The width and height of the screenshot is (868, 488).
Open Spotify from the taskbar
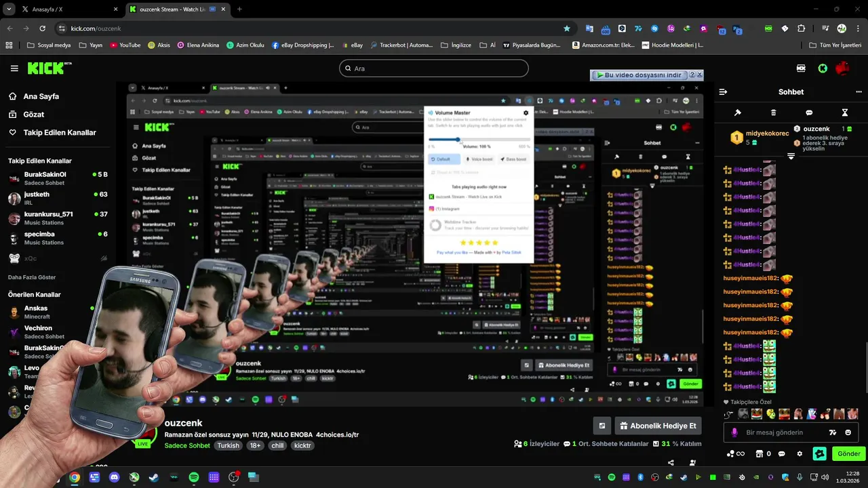[x=193, y=477]
